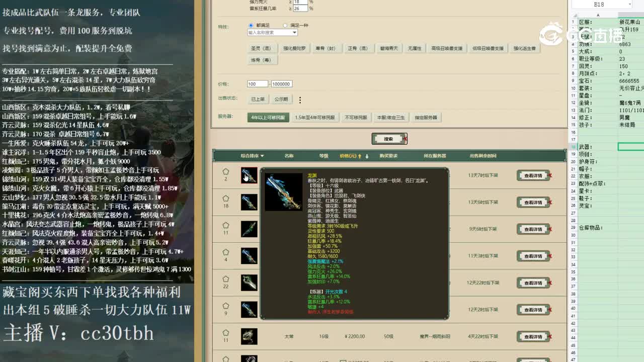Viewport: 644px width, 362px height.
Task: Click red marker icon next to first 查看详情 button
Action: [x=550, y=175]
